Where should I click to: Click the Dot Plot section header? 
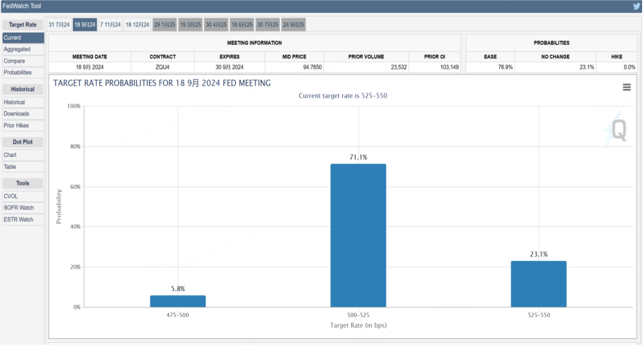click(23, 142)
